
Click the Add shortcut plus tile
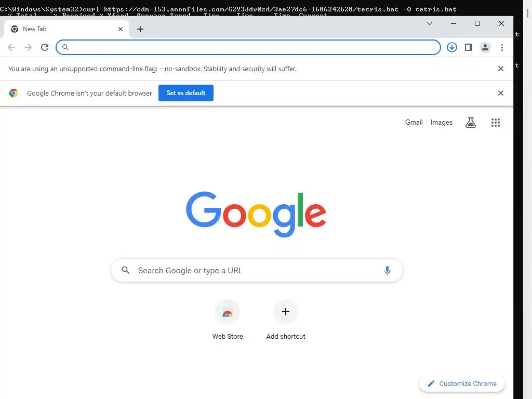(286, 320)
